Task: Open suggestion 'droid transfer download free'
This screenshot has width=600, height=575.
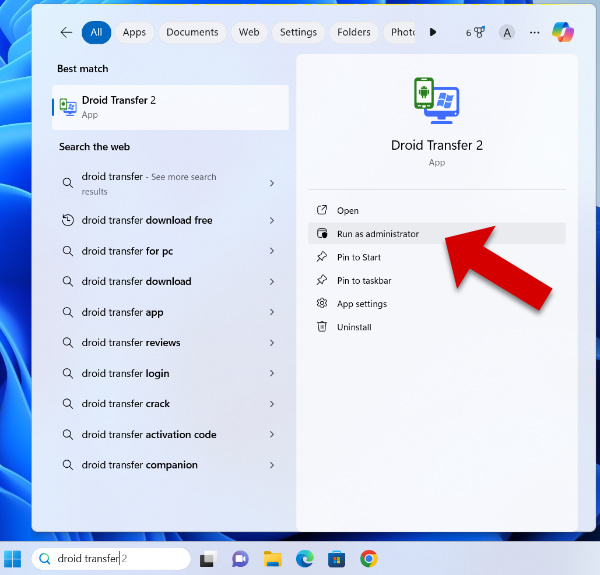Action: click(x=169, y=220)
